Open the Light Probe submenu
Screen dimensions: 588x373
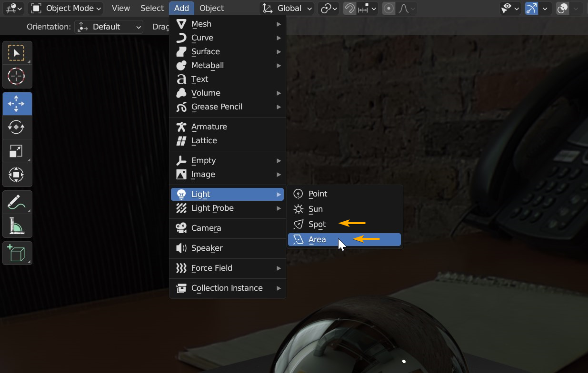tap(228, 208)
